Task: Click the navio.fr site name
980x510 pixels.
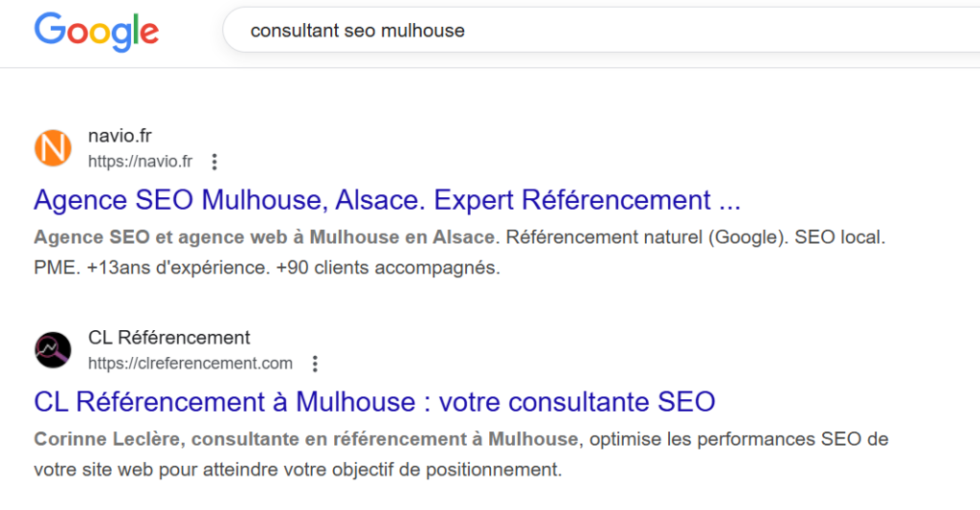Action: 120,136
